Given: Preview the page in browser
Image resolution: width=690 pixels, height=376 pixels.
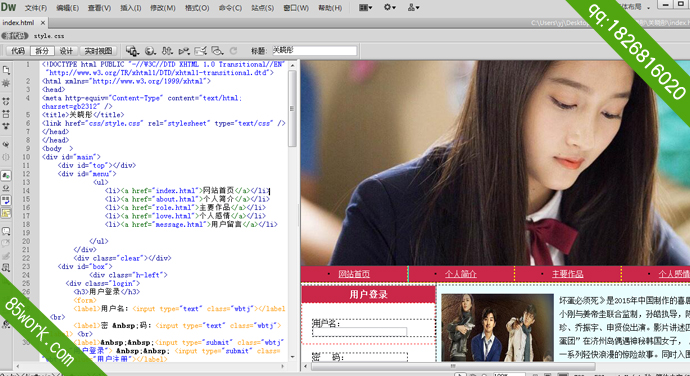Looking at the screenshot, I should coord(150,51).
